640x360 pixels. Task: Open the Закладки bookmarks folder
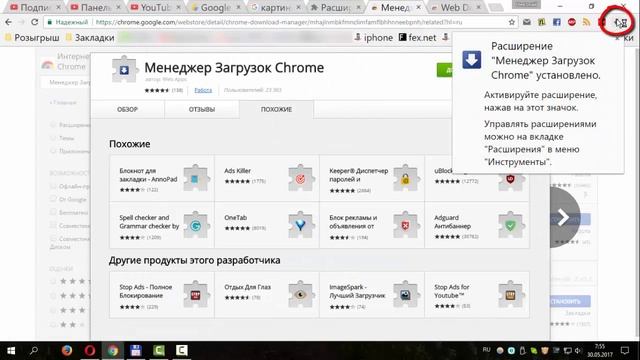pyautogui.click(x=90, y=38)
